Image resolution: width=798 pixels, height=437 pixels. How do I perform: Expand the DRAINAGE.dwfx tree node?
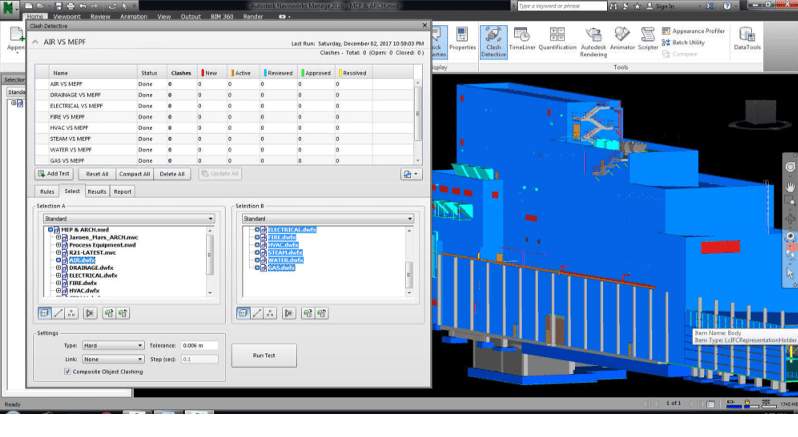[x=59, y=265]
